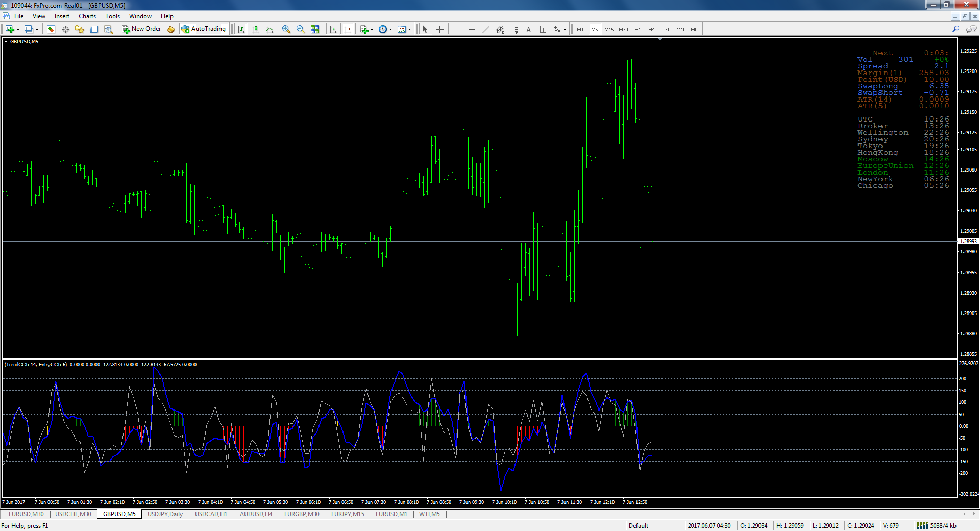Screen dimensions: 980x531
Task: Open the Window menu
Action: coord(140,16)
